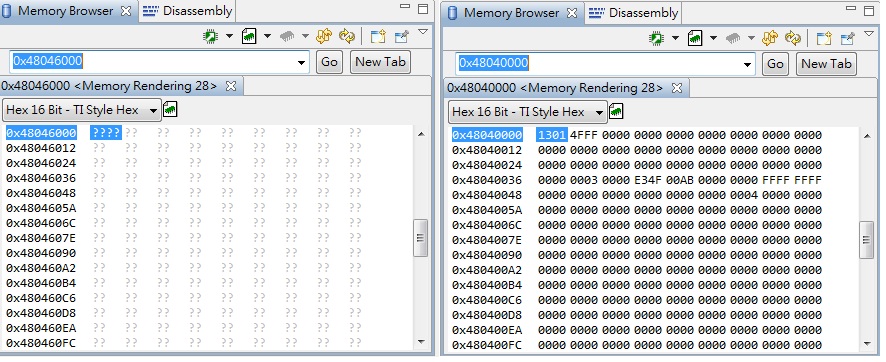Open dropdown next to right green chip icon
The width and height of the screenshot is (886, 362).
coord(675,38)
